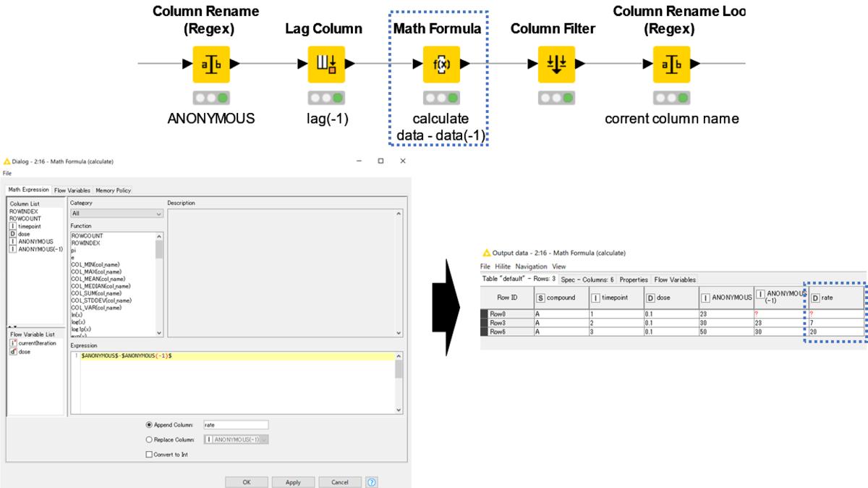Select COL_STDDEV(col_name) in Function list
868x488 pixels.
(x=101, y=300)
